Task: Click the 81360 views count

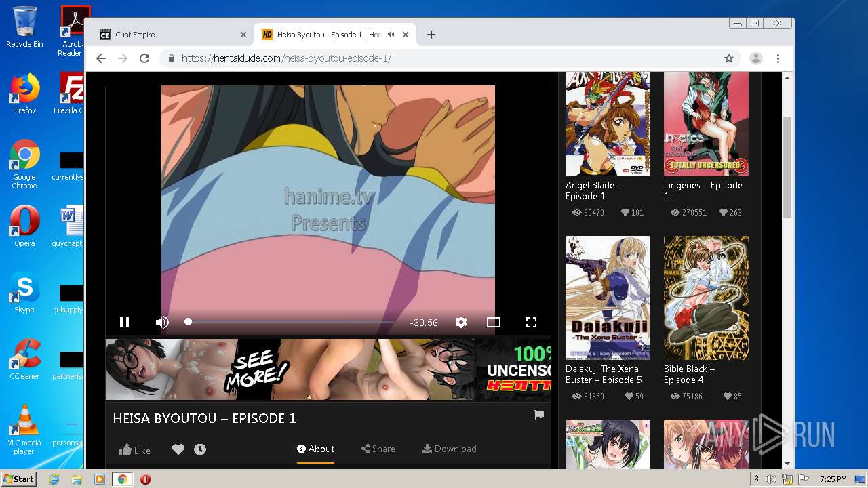Action: pos(588,396)
